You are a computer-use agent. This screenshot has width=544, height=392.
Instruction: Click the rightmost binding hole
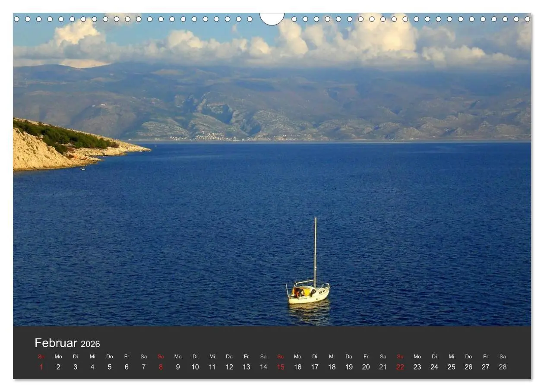(x=527, y=19)
